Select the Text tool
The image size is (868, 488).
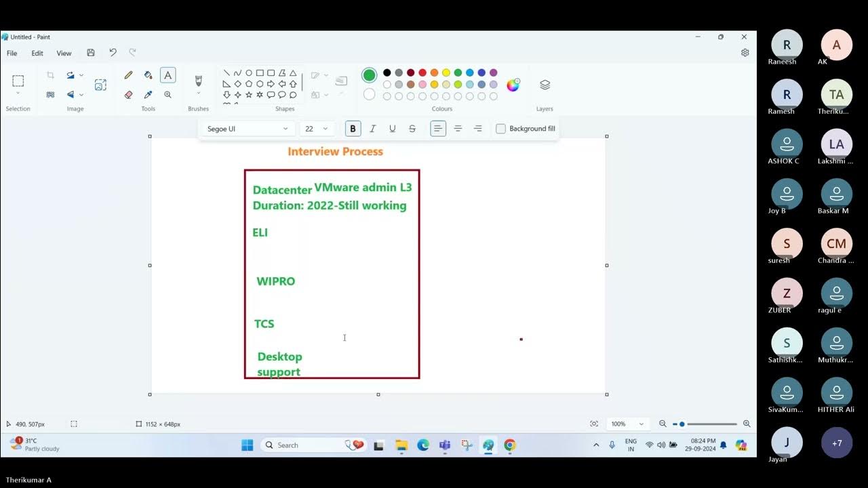(167, 75)
